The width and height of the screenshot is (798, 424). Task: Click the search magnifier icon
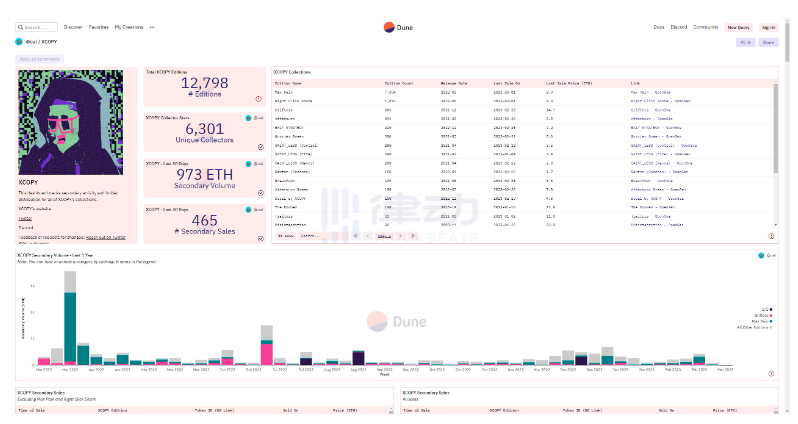(x=20, y=27)
